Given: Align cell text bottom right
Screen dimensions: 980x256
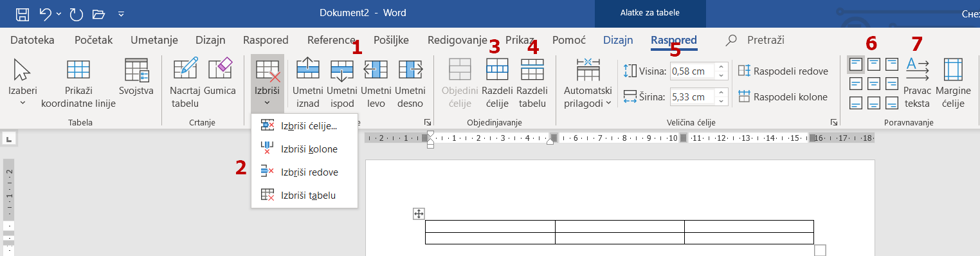Looking at the screenshot, I should point(892,102).
